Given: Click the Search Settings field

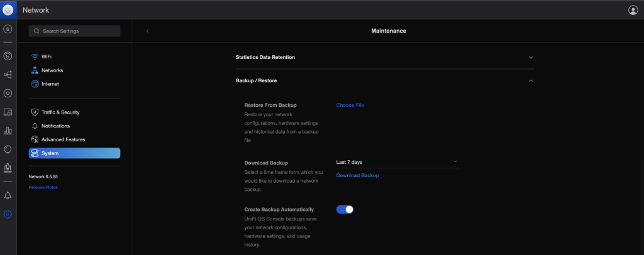Looking at the screenshot, I should [x=74, y=31].
